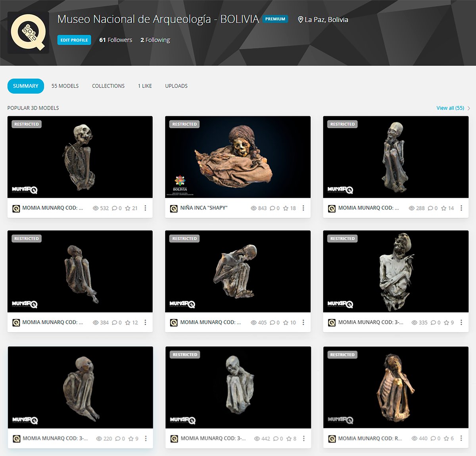Viewport: 476px width, 456px height.
Task: Open the thumbnail of the 405-views mummy model
Action: pyautogui.click(x=238, y=271)
